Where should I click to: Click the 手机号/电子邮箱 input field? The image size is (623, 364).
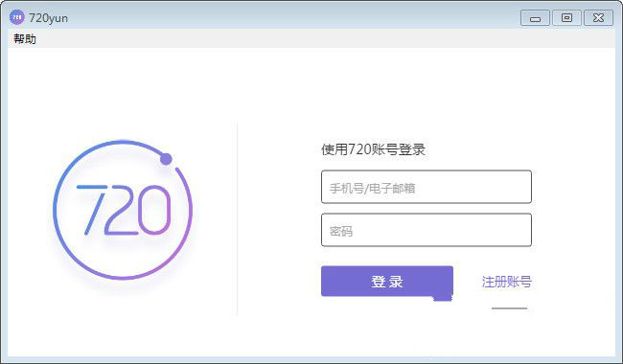pos(427,187)
